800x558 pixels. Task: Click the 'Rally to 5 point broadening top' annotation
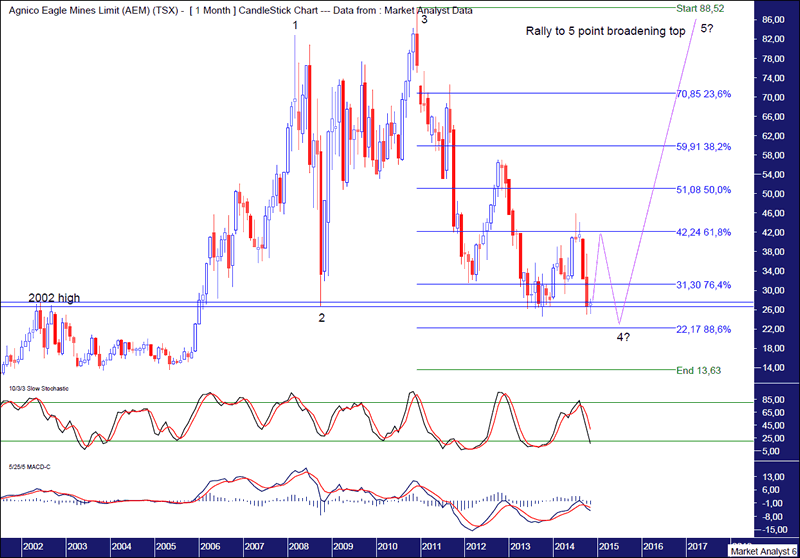(x=605, y=31)
